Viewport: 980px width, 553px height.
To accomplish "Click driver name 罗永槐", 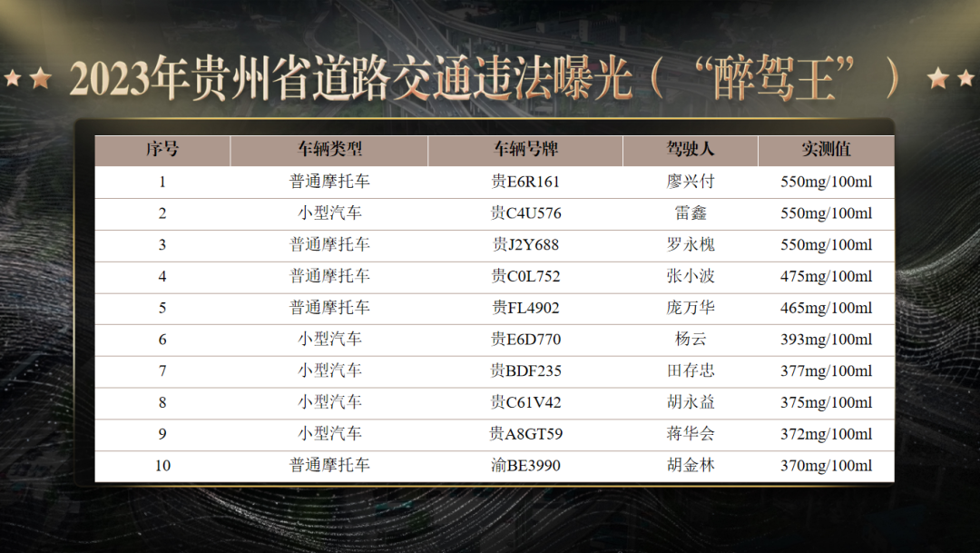I will click(691, 244).
